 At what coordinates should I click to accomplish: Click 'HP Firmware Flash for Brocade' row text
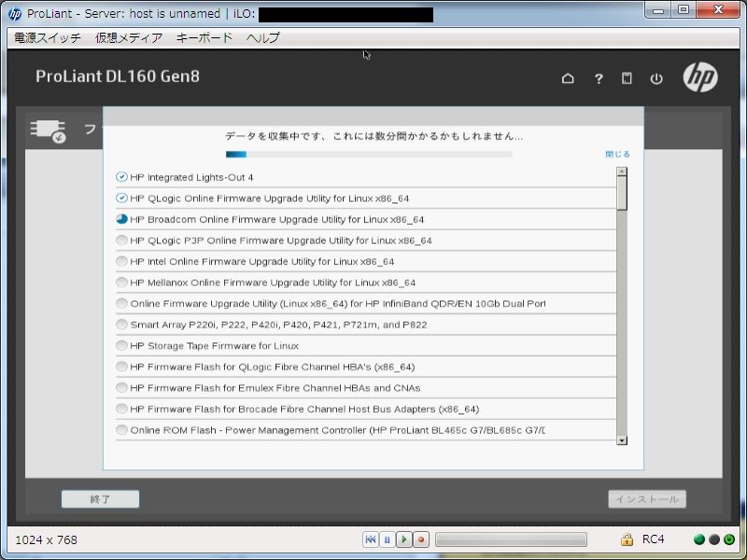[x=304, y=409]
